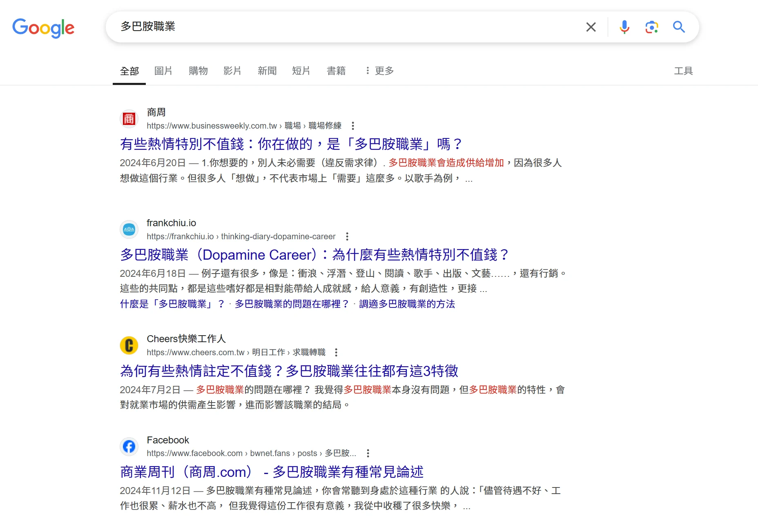Image resolution: width=758 pixels, height=532 pixels.
Task: Switch to the 新聞 tab
Action: coord(267,71)
